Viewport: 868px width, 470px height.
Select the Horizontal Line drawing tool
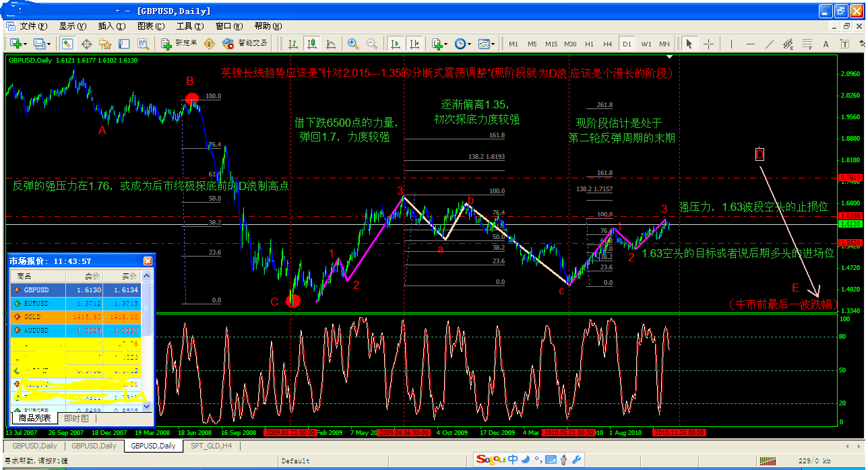(x=750, y=44)
